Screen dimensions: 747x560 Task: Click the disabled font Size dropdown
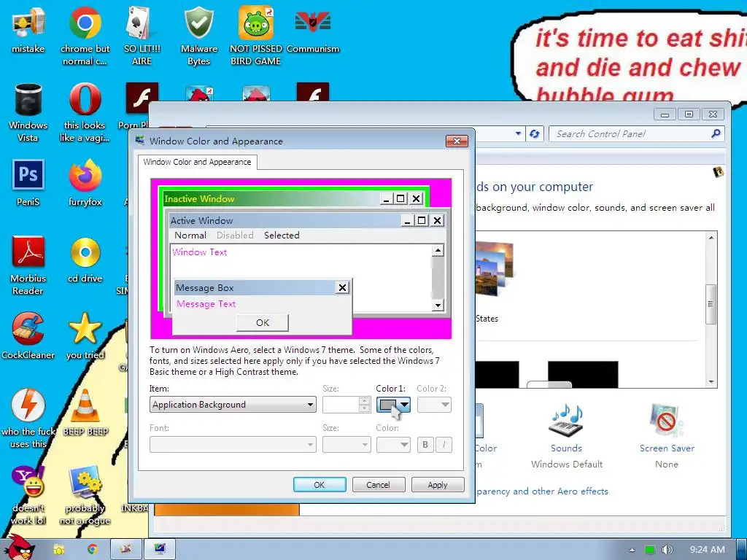(x=347, y=444)
